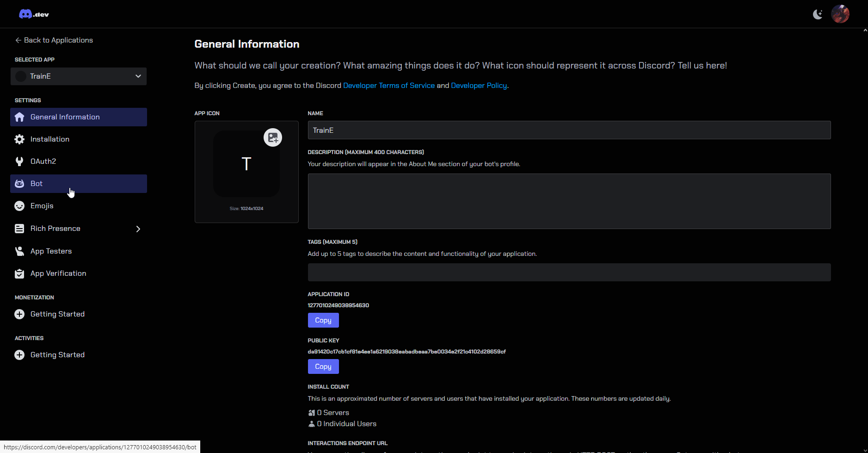Go back to Applications
Viewport: 868px width, 453px height.
[x=54, y=40]
